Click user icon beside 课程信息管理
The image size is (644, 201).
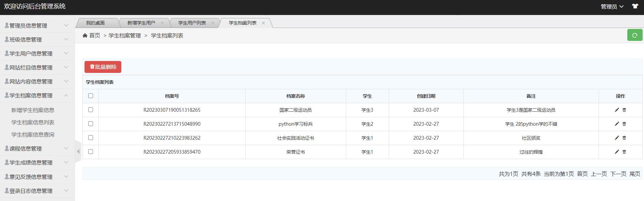[7, 148]
